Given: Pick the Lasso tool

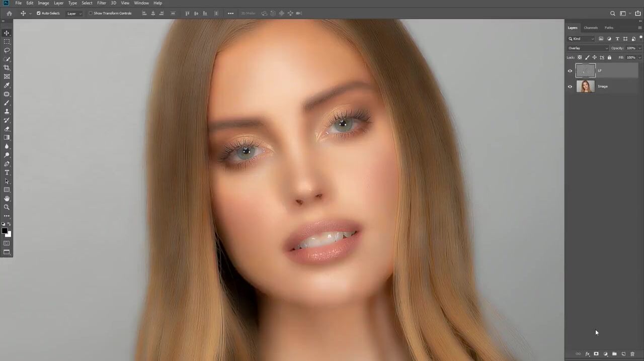Looking at the screenshot, I should tap(7, 50).
